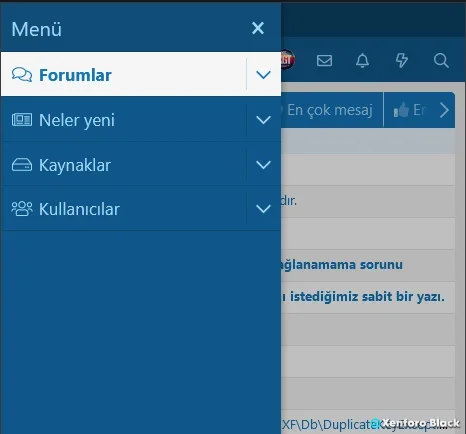Open search with the magnifier icon

tap(441, 61)
